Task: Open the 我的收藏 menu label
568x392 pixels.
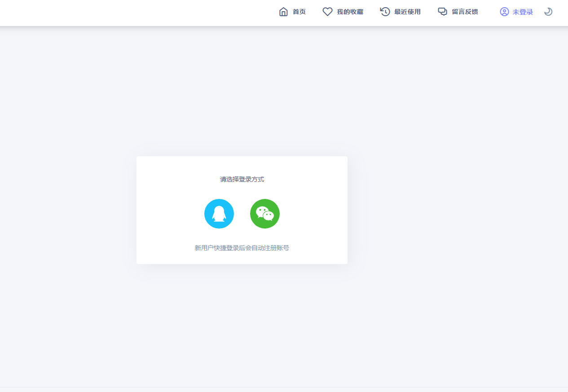Action: pos(350,12)
